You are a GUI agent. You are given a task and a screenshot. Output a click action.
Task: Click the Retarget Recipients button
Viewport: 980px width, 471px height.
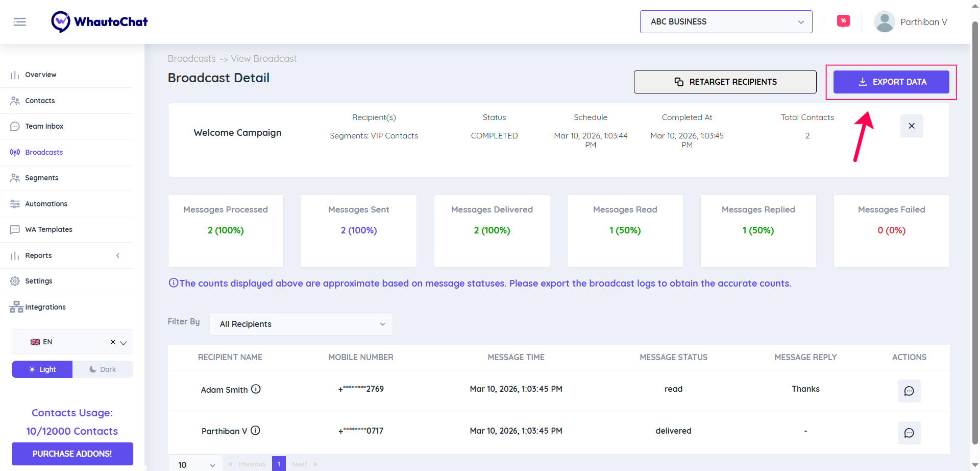click(725, 82)
